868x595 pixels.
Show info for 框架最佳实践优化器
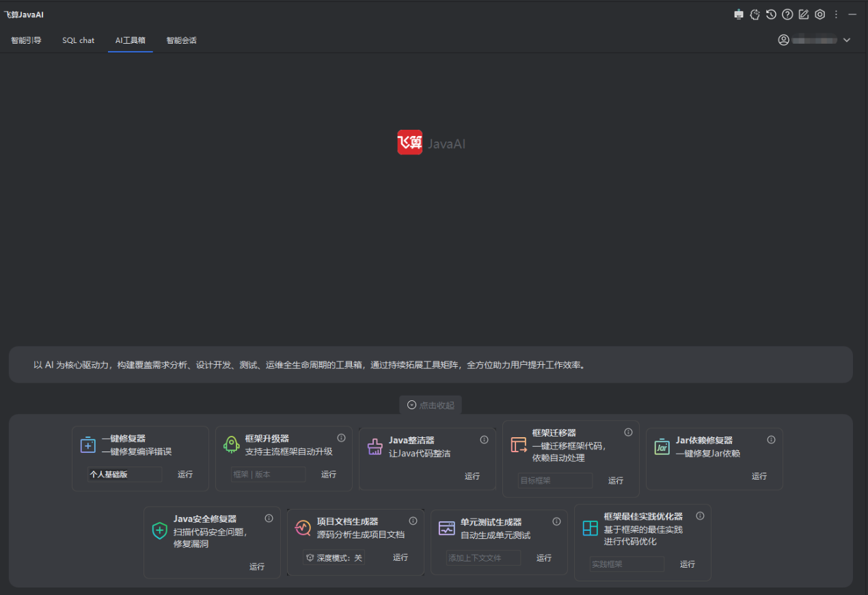click(700, 516)
